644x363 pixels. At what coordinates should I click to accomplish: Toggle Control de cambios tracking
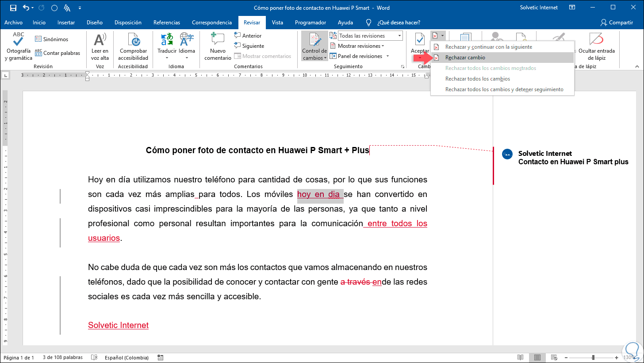click(x=314, y=46)
